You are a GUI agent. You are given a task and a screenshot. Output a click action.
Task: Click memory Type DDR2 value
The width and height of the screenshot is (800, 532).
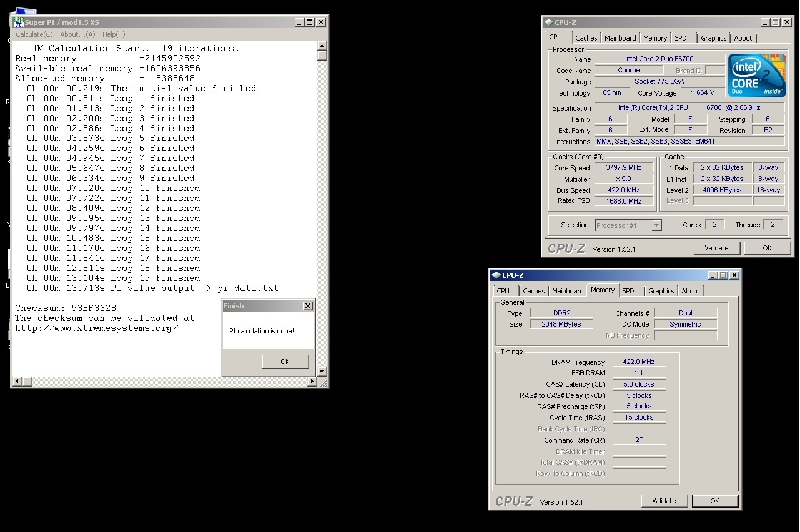(x=561, y=313)
